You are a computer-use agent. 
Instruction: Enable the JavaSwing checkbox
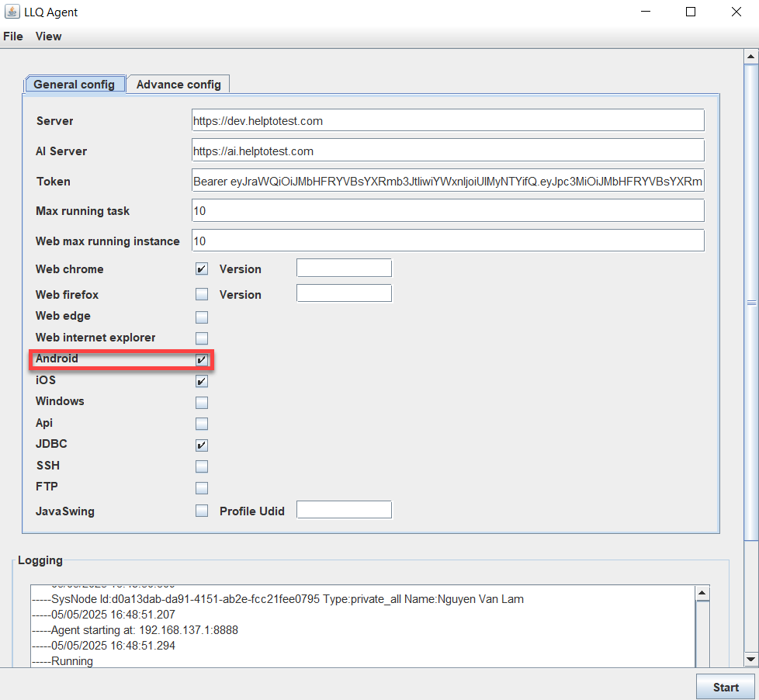[202, 511]
